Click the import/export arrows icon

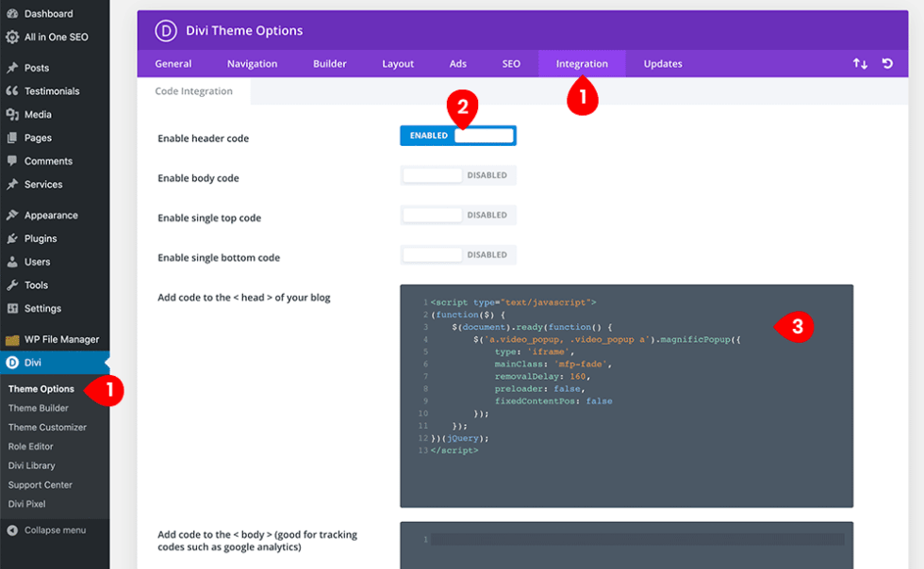[860, 63]
